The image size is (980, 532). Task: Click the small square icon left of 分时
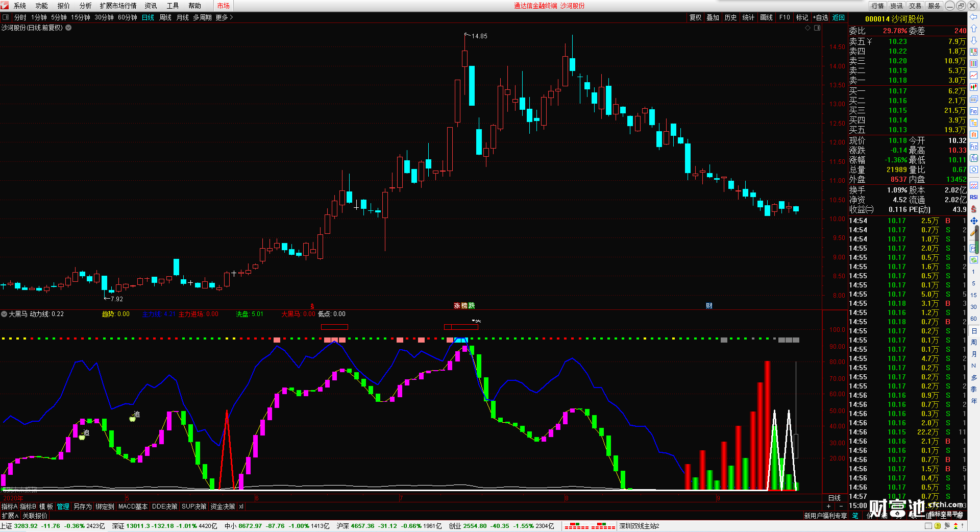click(x=6, y=17)
